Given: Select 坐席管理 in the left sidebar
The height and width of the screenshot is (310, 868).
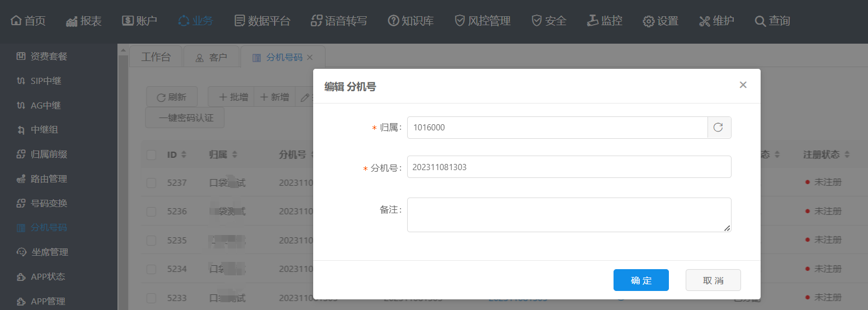Looking at the screenshot, I should pyautogui.click(x=49, y=252).
